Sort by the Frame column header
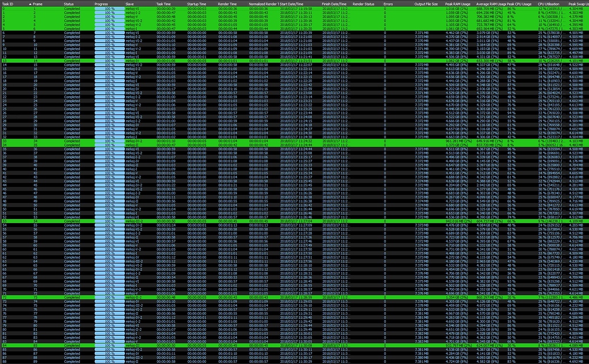Viewport: 589px width, 364px height. point(38,3)
